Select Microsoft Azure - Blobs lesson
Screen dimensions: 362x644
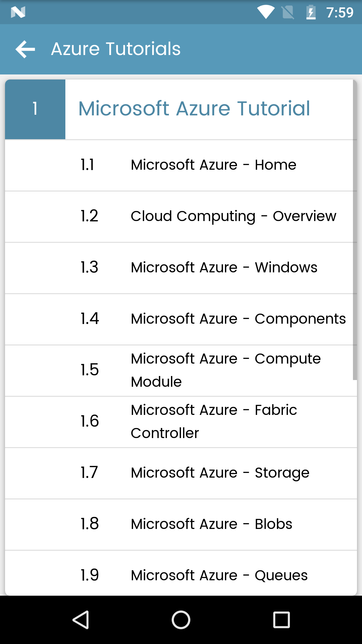181,525
